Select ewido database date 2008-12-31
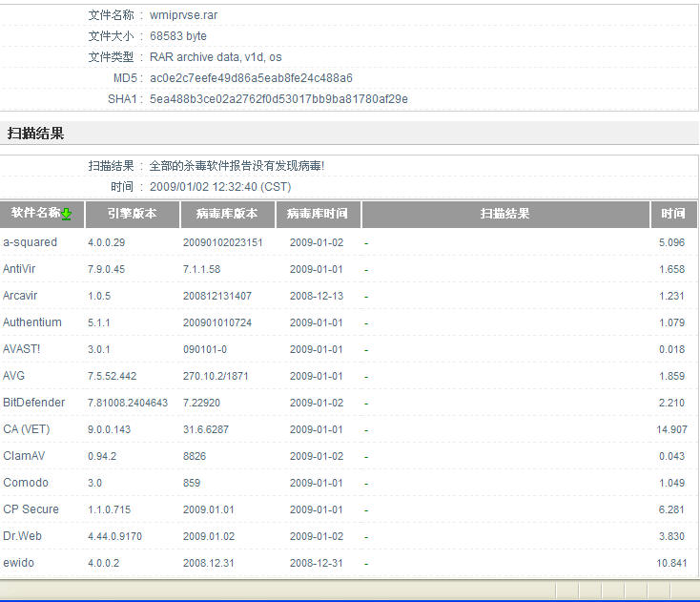The height and width of the screenshot is (602, 700). click(317, 563)
